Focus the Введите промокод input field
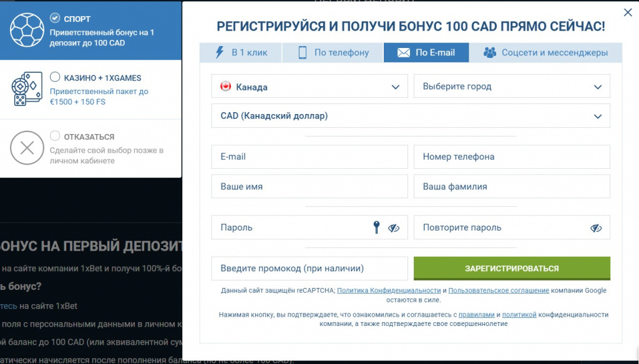 point(310,268)
